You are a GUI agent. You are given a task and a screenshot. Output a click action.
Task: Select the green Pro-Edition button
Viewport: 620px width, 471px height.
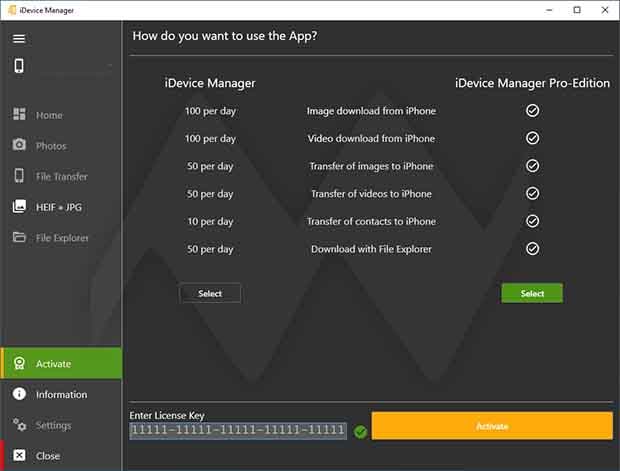click(x=532, y=293)
